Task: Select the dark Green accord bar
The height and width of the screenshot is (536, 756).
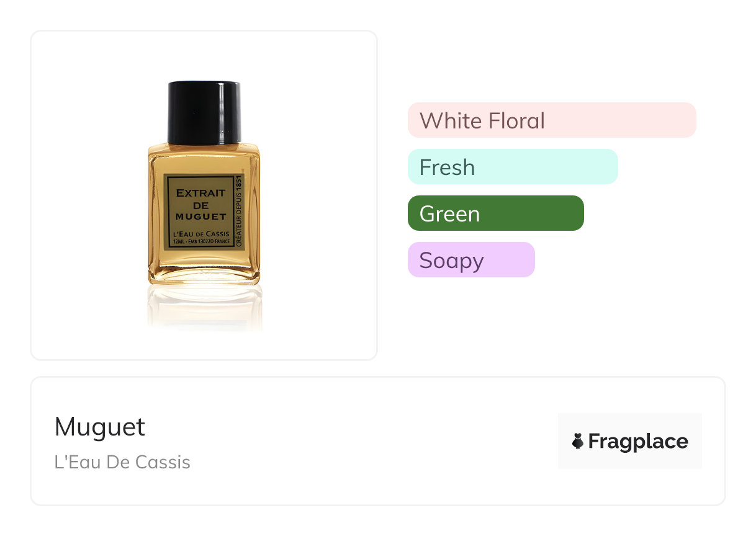Action: [495, 213]
